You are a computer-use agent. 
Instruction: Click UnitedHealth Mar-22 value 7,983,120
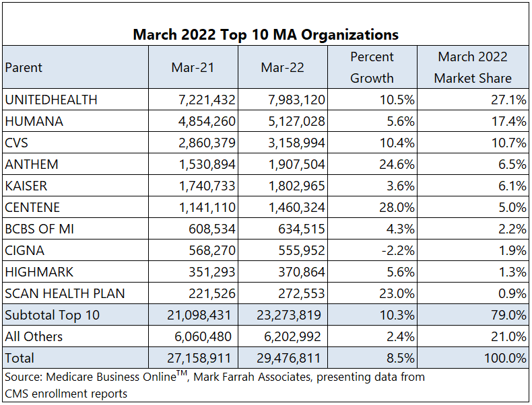point(296,100)
